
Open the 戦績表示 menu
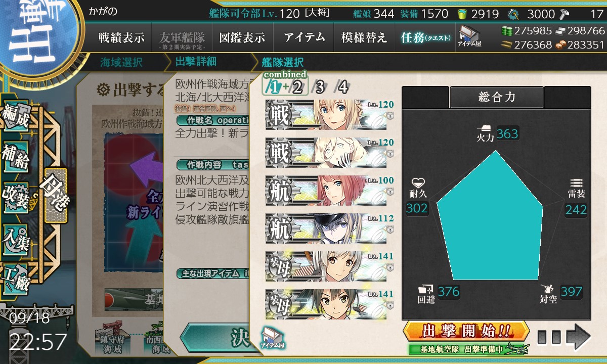tap(121, 38)
